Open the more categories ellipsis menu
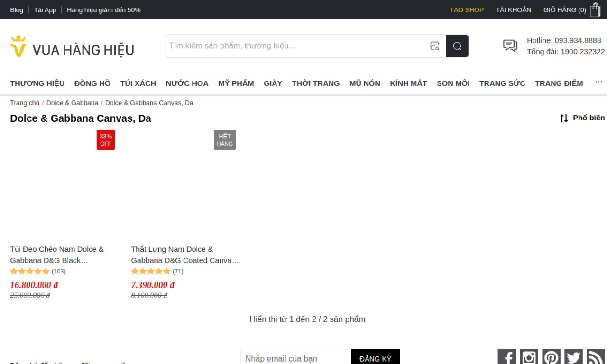Image resolution: width=607 pixels, height=364 pixels. point(599,82)
